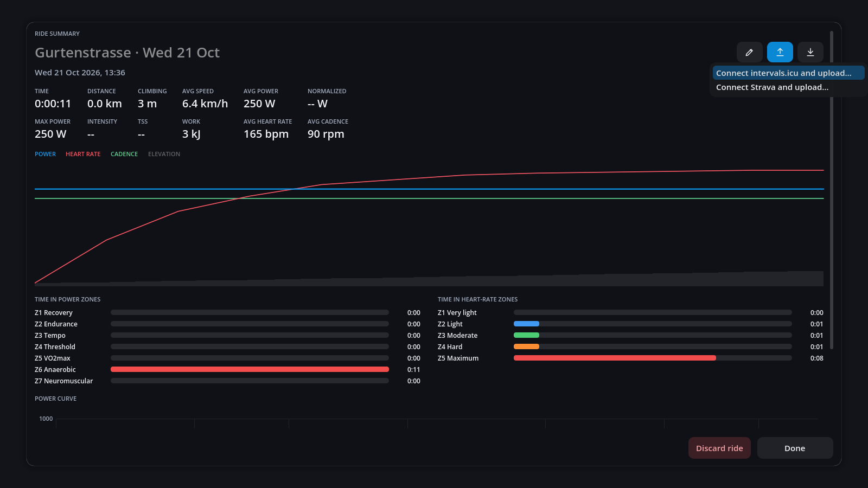868x488 pixels.
Task: Toggle the CADENCE chart series
Action: [x=124, y=154]
